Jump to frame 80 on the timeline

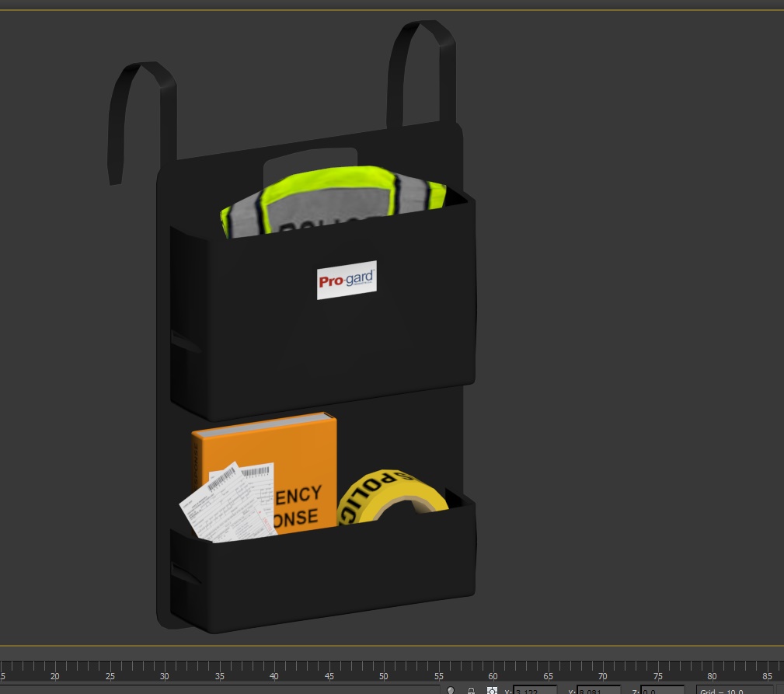[x=712, y=668]
